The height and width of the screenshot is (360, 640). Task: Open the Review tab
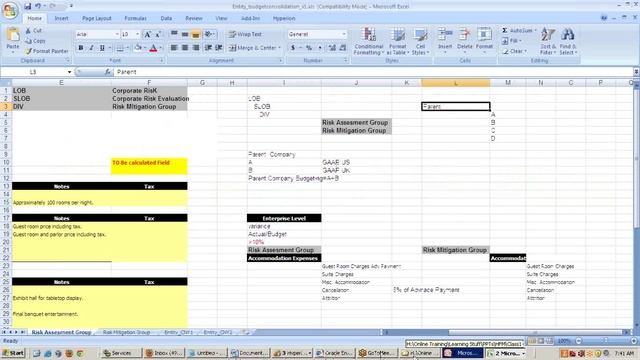(194, 18)
